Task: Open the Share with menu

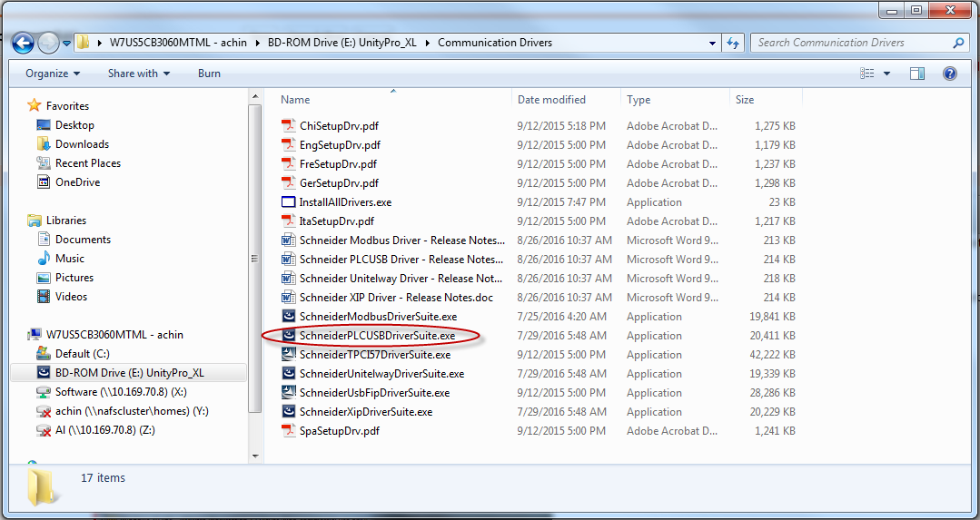Action: click(x=139, y=73)
